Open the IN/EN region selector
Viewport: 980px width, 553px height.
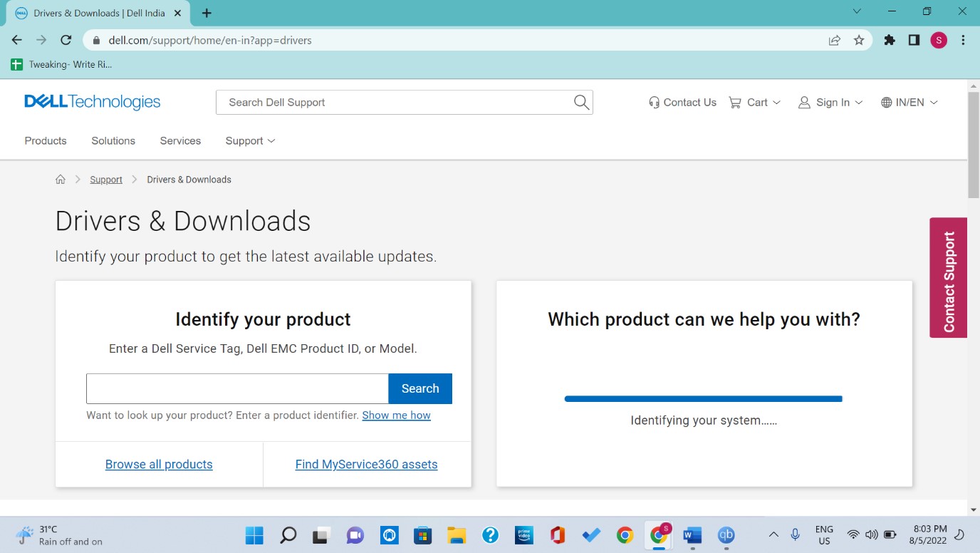[x=909, y=103]
